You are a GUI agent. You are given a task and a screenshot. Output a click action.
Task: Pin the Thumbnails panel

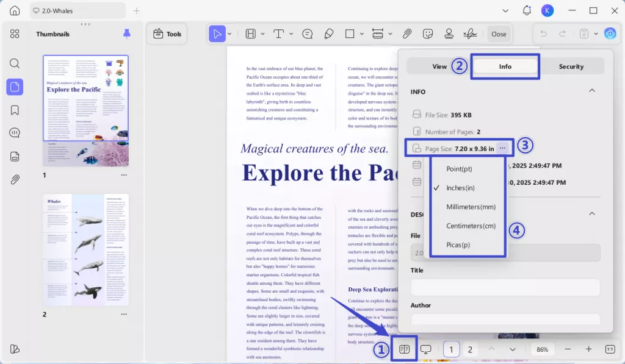click(127, 34)
